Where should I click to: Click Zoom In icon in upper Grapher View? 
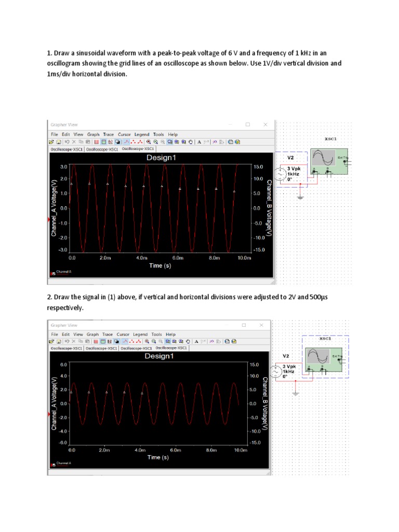(x=149, y=142)
